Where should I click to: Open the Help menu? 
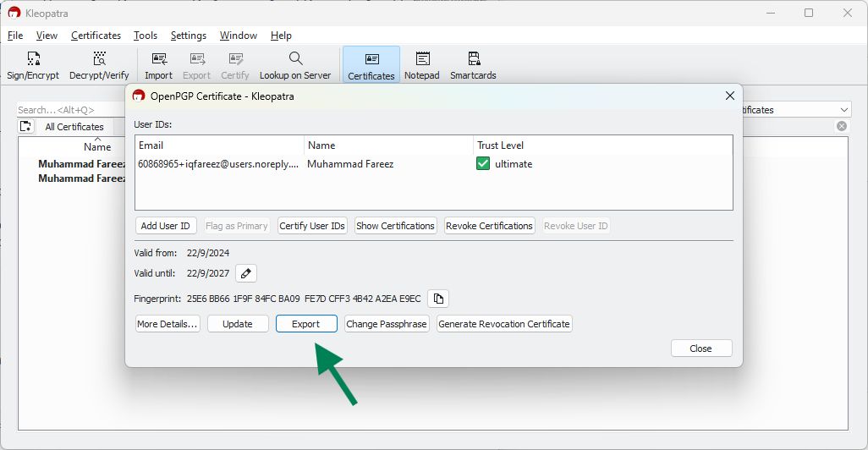point(281,36)
